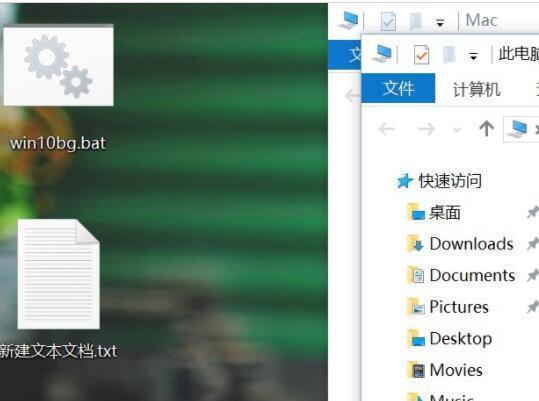Open the Mac window's quick access toolbar dropdown
Image resolution: width=539 pixels, height=401 pixels.
coord(440,23)
